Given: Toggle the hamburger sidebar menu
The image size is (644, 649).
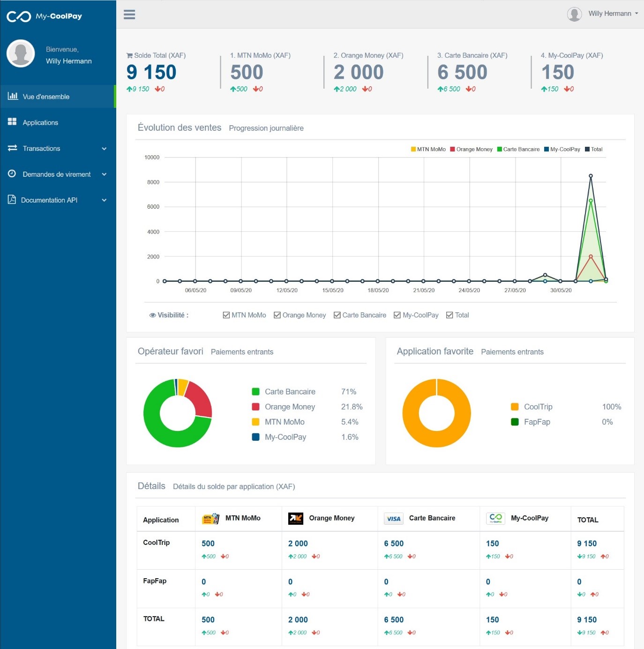Looking at the screenshot, I should [129, 15].
